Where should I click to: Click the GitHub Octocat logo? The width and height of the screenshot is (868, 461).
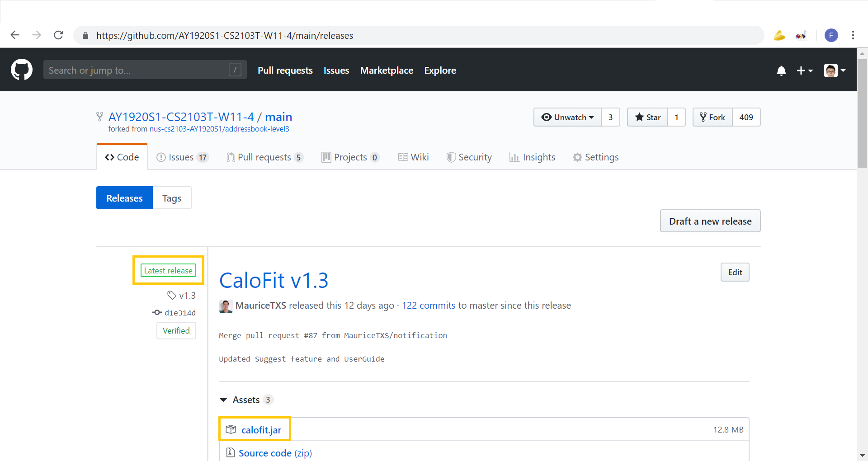[22, 70]
